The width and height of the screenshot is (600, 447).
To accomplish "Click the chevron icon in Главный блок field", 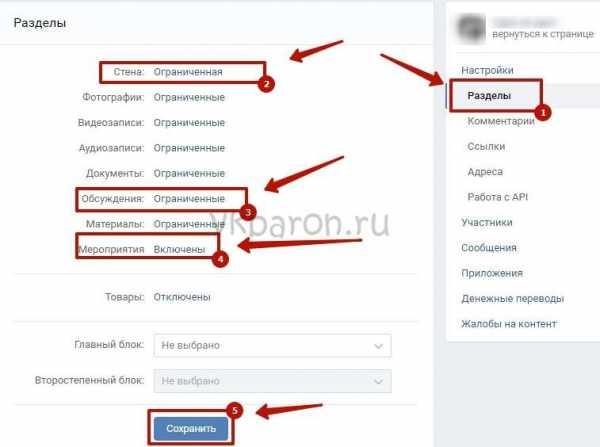I will (378, 346).
